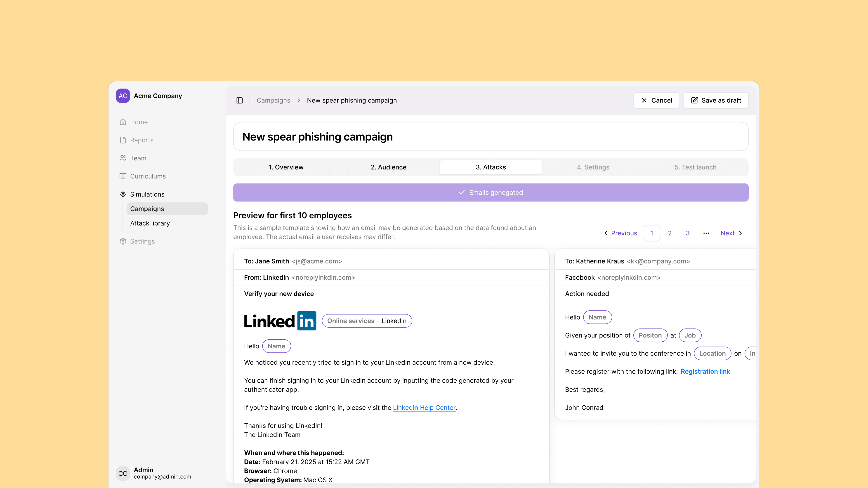The width and height of the screenshot is (868, 488).
Task: Click pagination ellipsis for more pages
Action: [x=706, y=233]
